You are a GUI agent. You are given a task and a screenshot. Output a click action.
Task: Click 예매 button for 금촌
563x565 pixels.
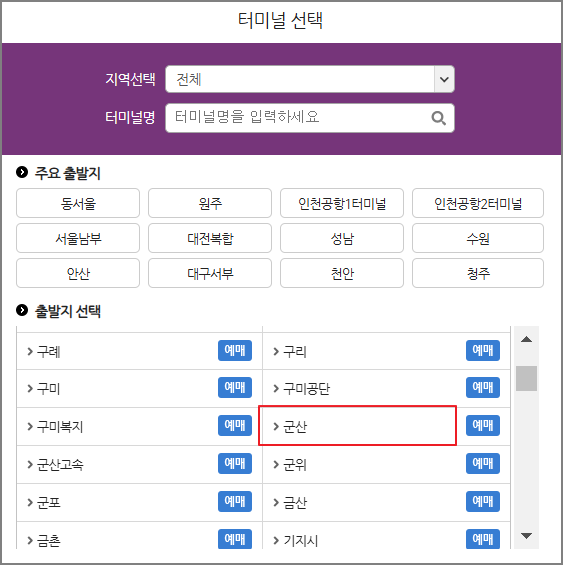tap(235, 539)
